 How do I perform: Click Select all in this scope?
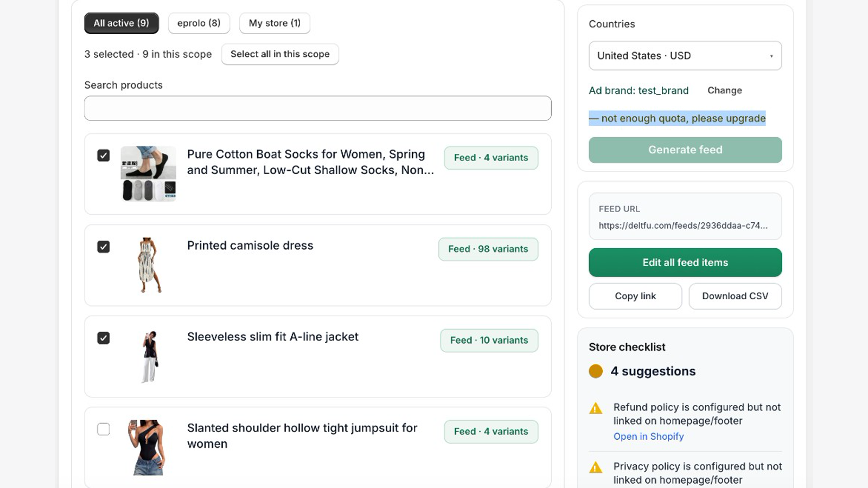[280, 54]
